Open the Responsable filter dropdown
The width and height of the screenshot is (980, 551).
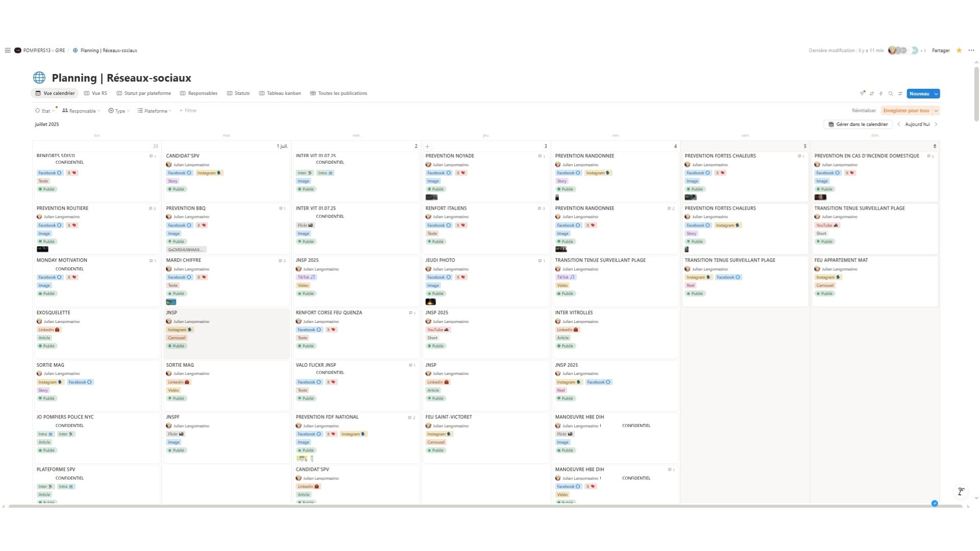pyautogui.click(x=81, y=111)
